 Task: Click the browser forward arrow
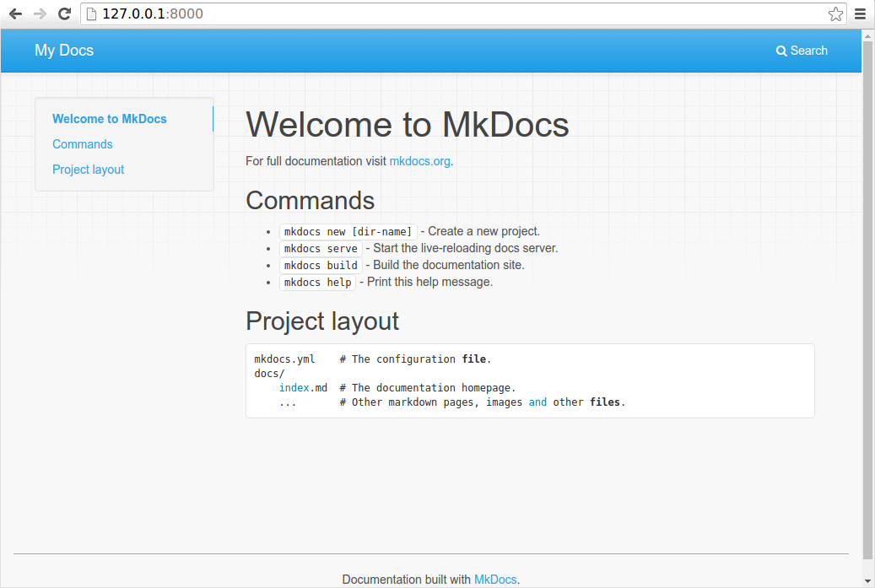(x=39, y=13)
